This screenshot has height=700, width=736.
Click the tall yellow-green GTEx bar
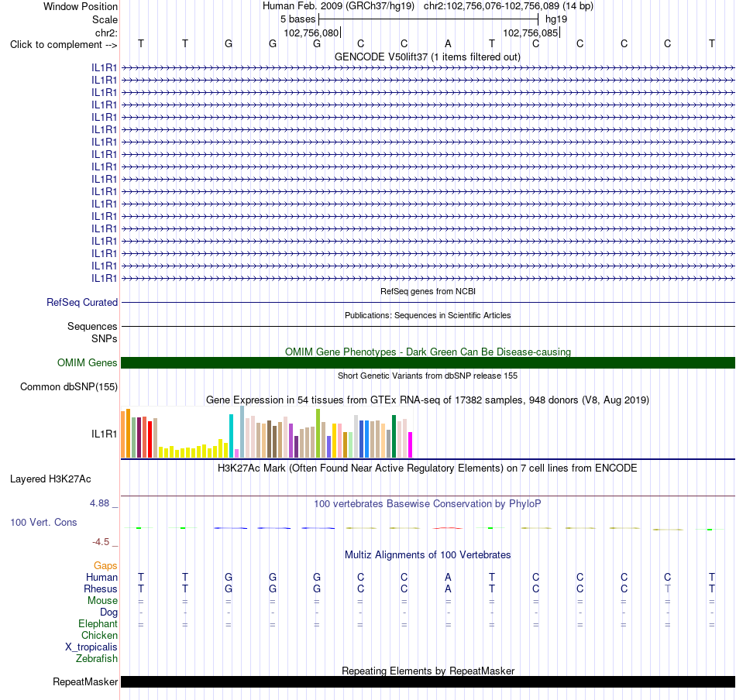[318, 433]
